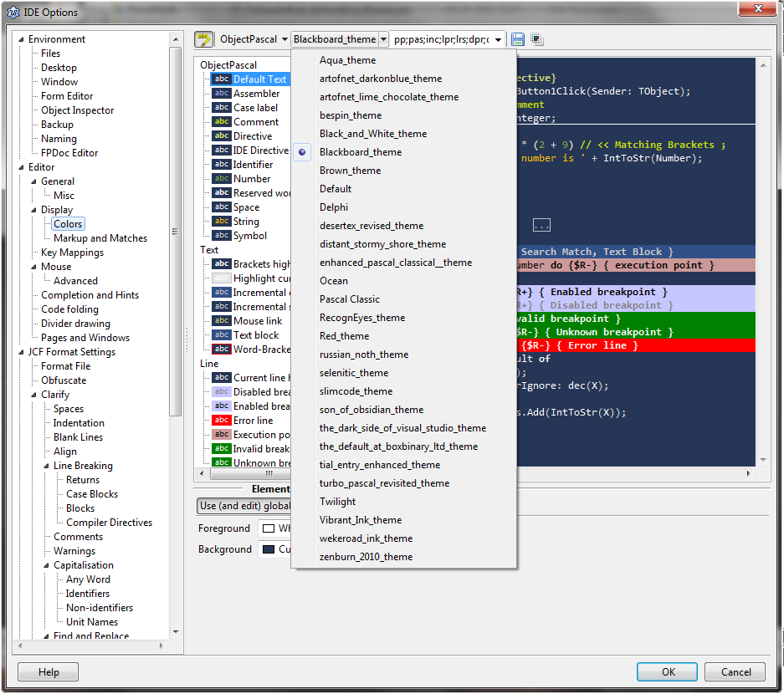Open the ObjectPascal language dropdown

point(284,39)
